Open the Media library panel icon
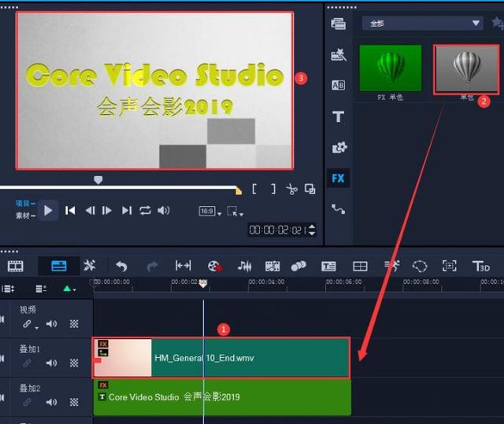The width and height of the screenshot is (504, 424). click(338, 24)
